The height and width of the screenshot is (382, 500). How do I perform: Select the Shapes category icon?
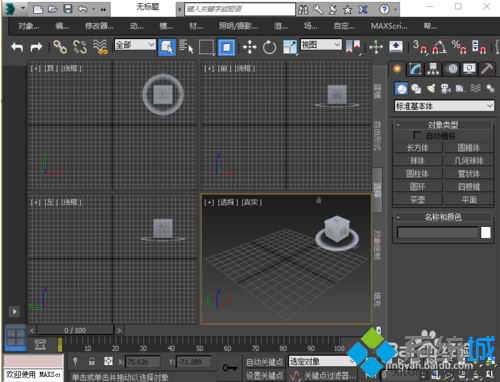(416, 89)
